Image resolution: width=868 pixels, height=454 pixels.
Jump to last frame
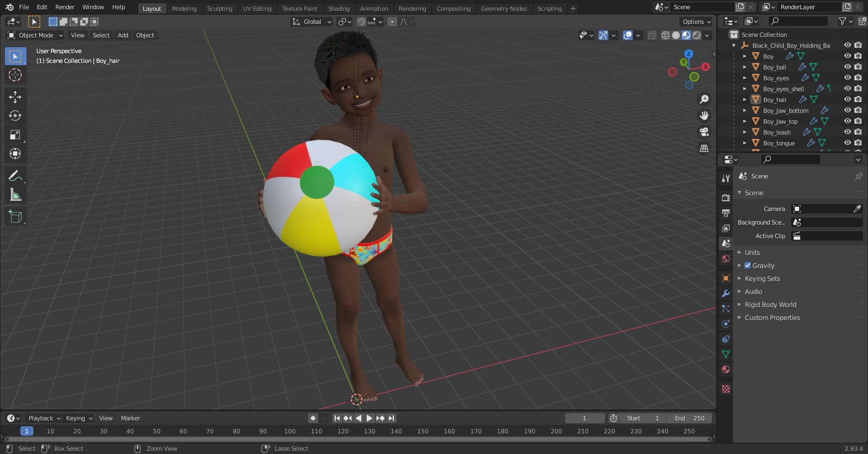[x=391, y=418]
